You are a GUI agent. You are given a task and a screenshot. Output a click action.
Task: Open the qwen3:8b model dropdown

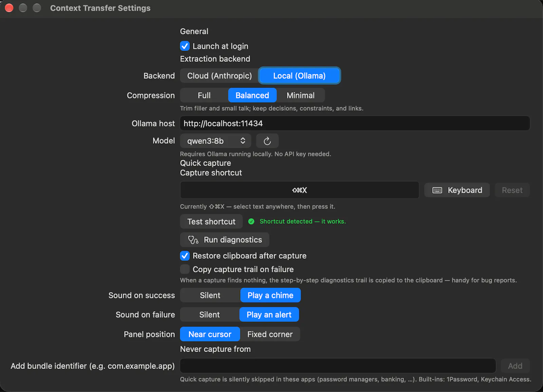(x=216, y=141)
